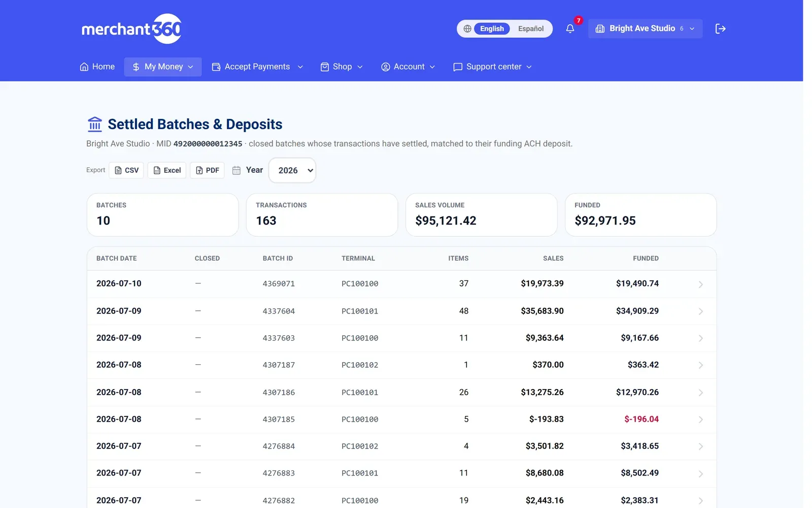The image size is (812, 508).
Task: Click the Batches 10 card
Action: click(x=163, y=214)
